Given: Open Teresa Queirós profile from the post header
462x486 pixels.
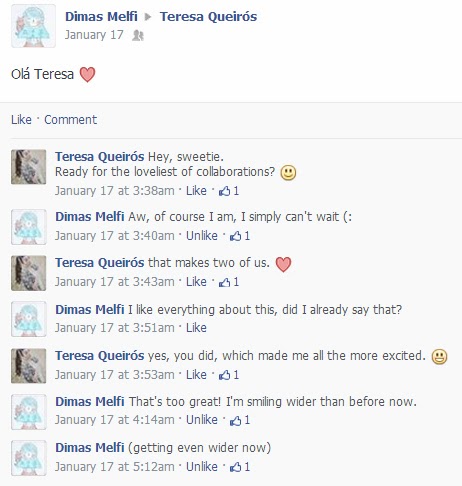Looking at the screenshot, I should pyautogui.click(x=208, y=17).
